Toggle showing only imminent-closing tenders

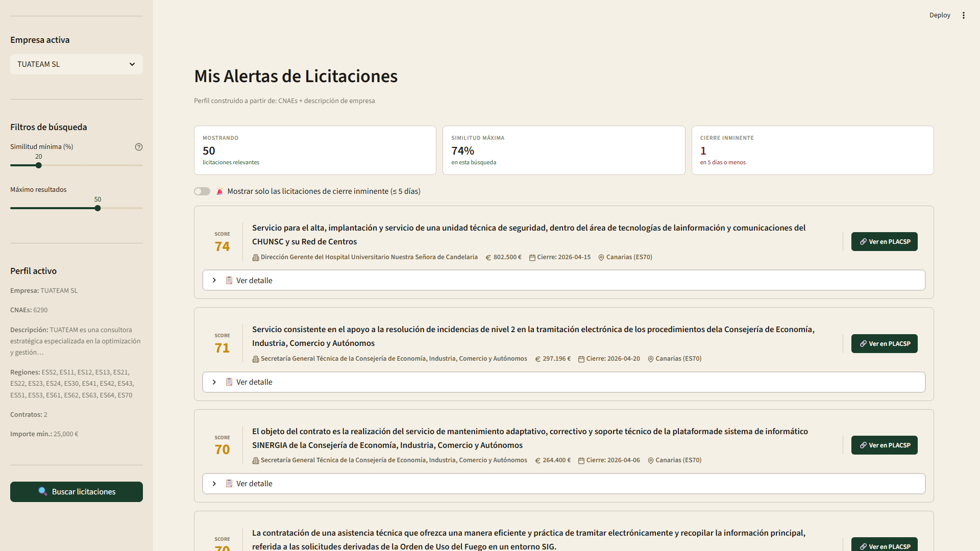point(202,191)
